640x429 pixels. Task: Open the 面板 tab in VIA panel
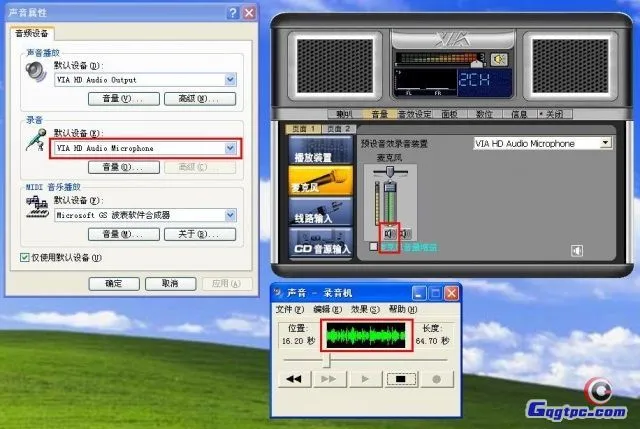coord(449,114)
